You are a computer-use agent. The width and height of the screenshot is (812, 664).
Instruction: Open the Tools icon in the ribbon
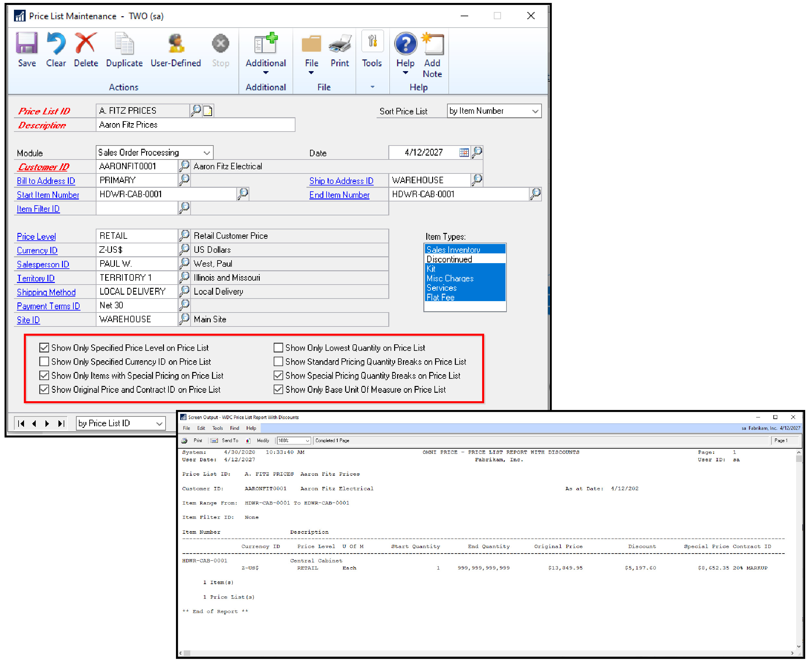pyautogui.click(x=372, y=41)
